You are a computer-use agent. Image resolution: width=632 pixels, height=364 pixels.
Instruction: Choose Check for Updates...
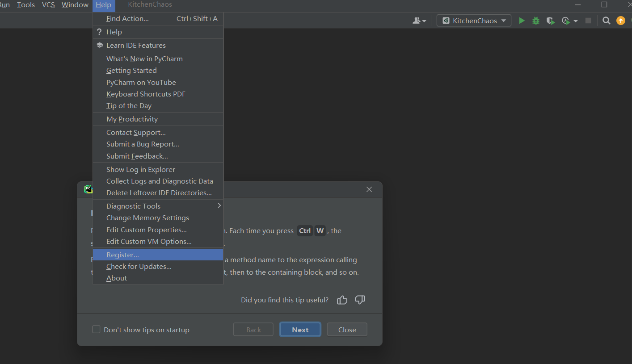click(158, 267)
